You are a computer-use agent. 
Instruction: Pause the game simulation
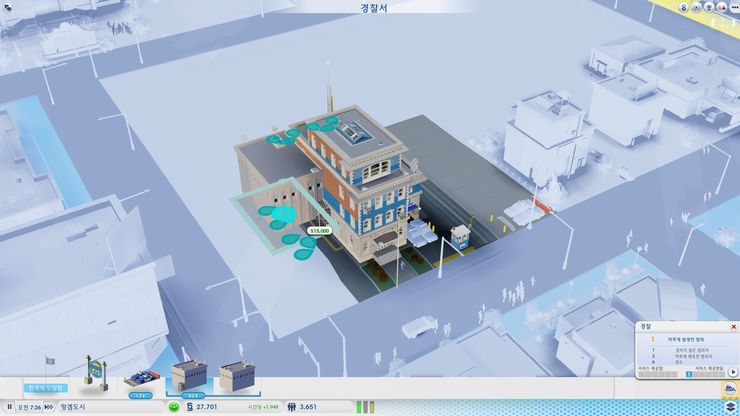click(9, 407)
